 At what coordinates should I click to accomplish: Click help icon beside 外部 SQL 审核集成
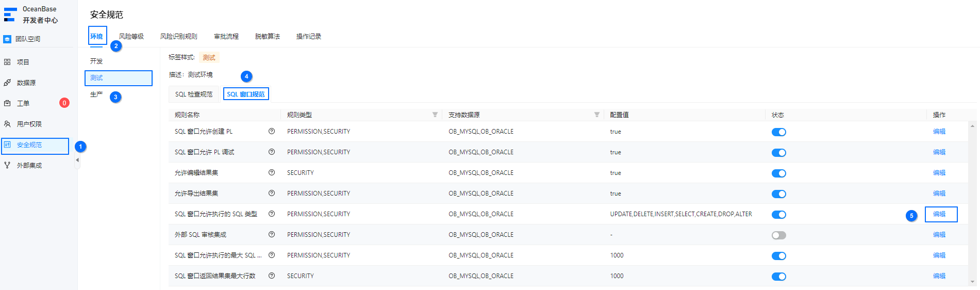pos(272,234)
